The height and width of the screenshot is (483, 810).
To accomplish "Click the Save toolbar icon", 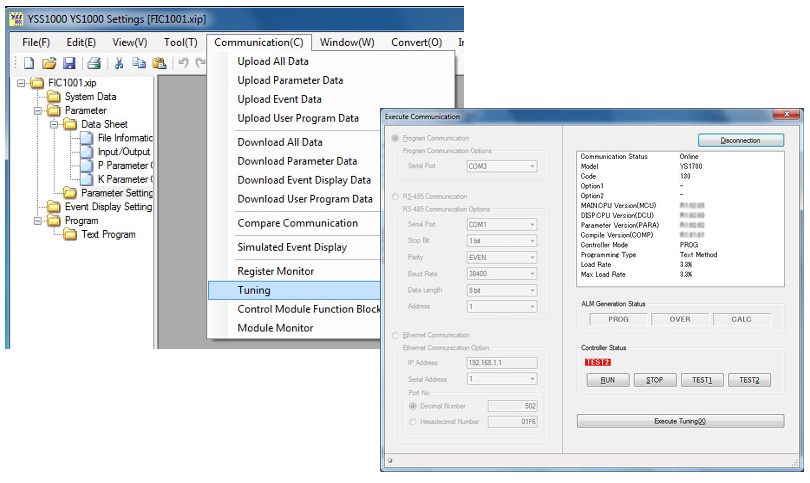I will [69, 62].
